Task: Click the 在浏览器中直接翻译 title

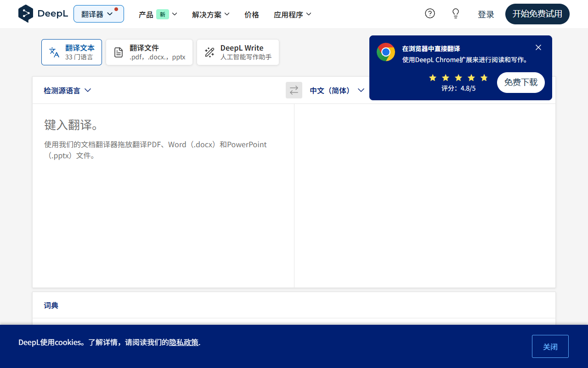Action: (431, 49)
